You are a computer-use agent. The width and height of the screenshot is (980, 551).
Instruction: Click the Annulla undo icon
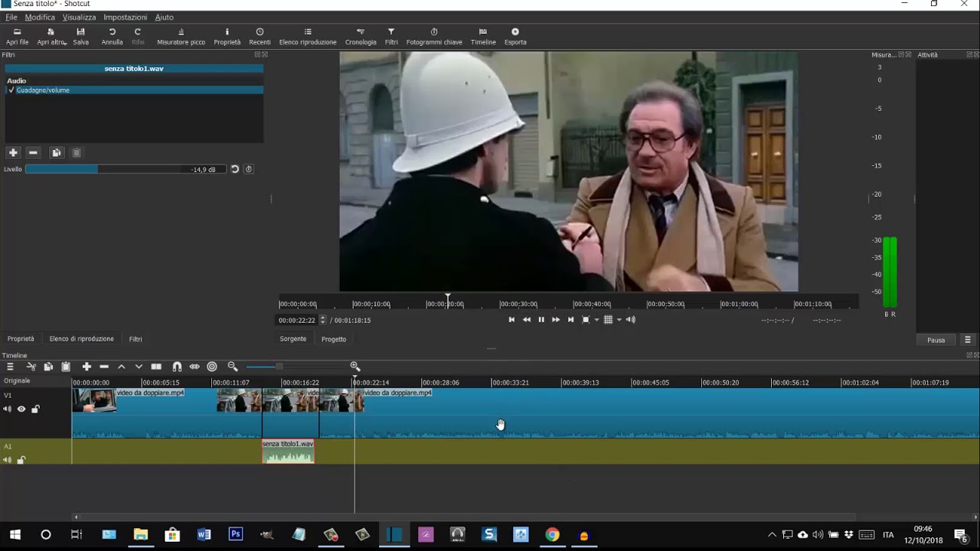112,32
